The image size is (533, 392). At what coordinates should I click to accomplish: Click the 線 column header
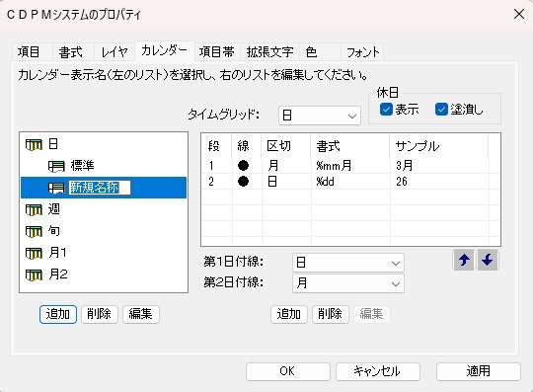247,146
